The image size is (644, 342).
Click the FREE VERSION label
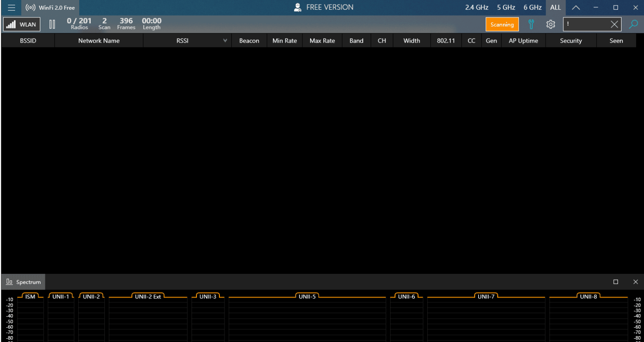pyautogui.click(x=330, y=7)
